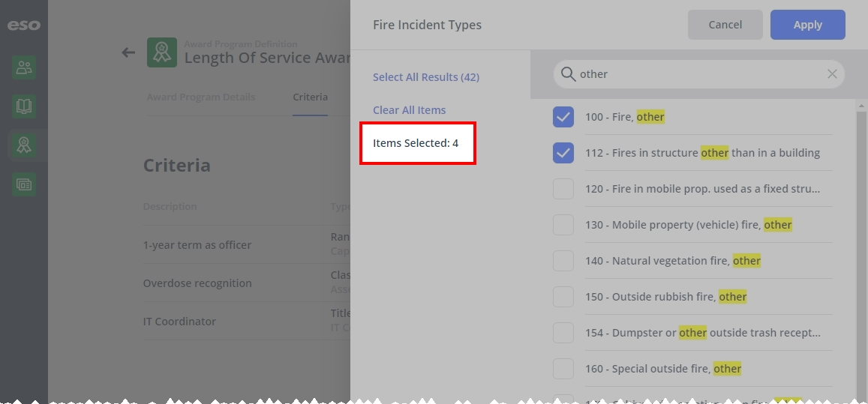868x404 pixels.
Task: Click the magnifier search icon
Action: click(568, 74)
